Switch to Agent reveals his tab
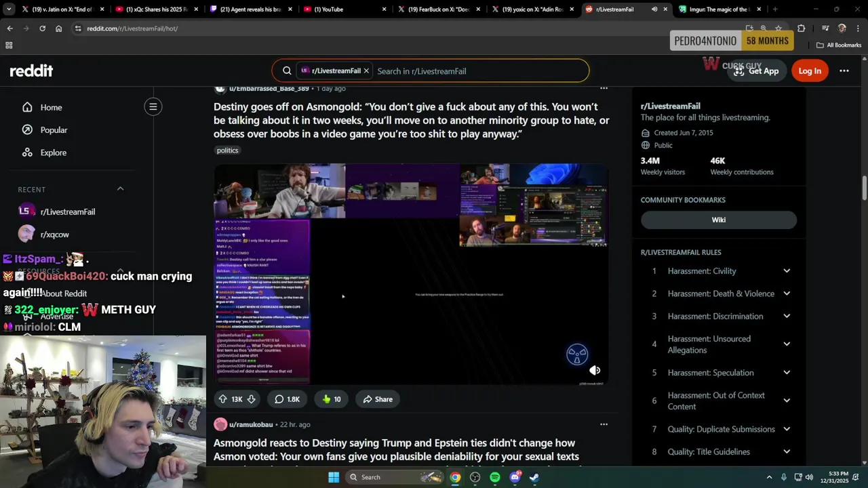The width and height of the screenshot is (868, 488). [x=250, y=9]
